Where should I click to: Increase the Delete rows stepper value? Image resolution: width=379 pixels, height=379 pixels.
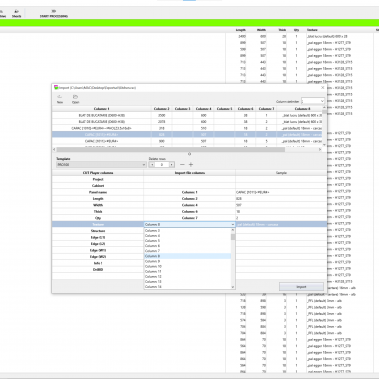(x=171, y=165)
